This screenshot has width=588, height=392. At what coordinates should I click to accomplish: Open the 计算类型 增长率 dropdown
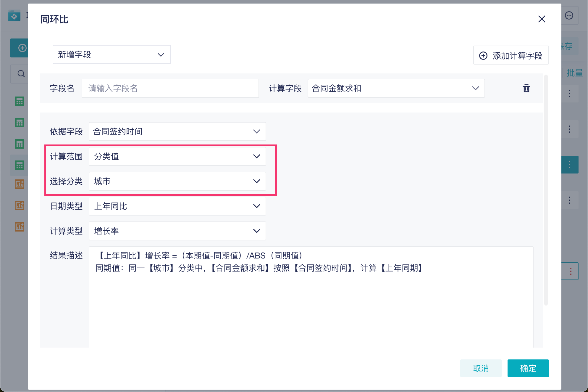coord(177,231)
